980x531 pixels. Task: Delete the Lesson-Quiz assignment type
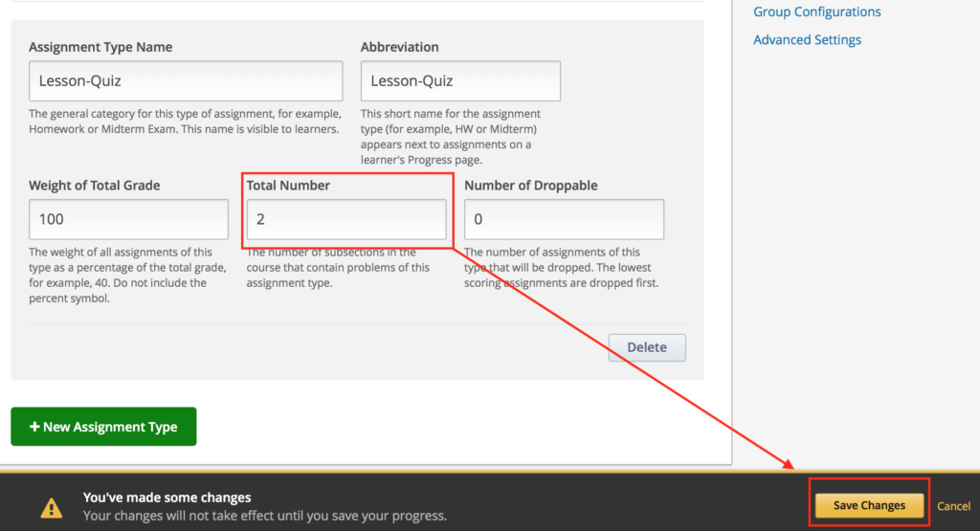tap(647, 347)
